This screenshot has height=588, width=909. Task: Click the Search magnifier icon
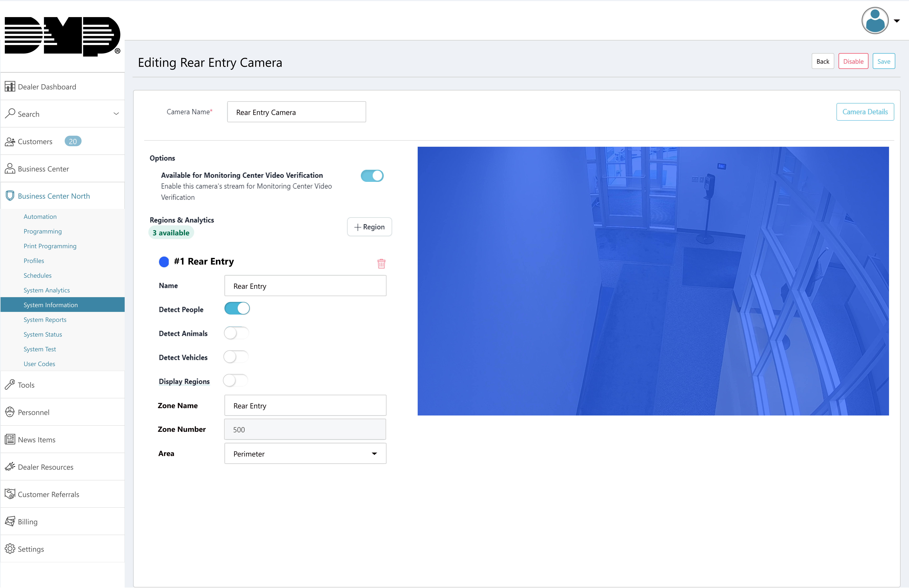coord(10,113)
